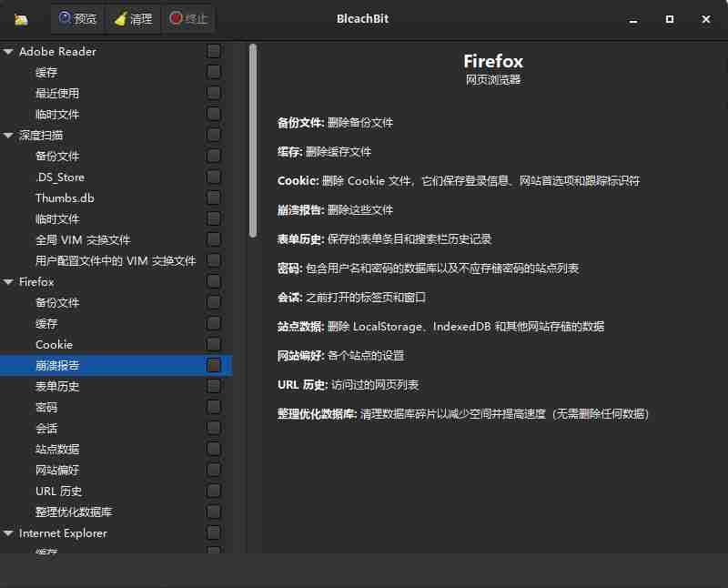Collapse the Internet Explorer tree group

[8, 533]
